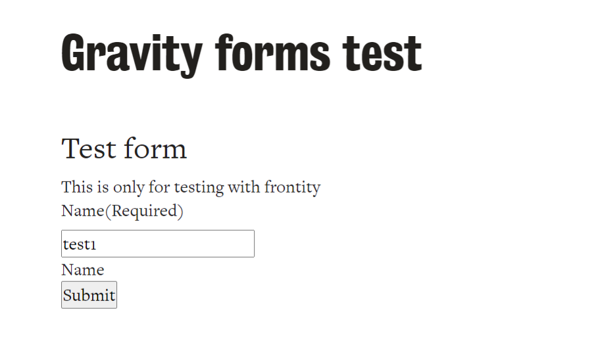Click the Submit button
Screen dimensions: 598x364
(x=89, y=295)
